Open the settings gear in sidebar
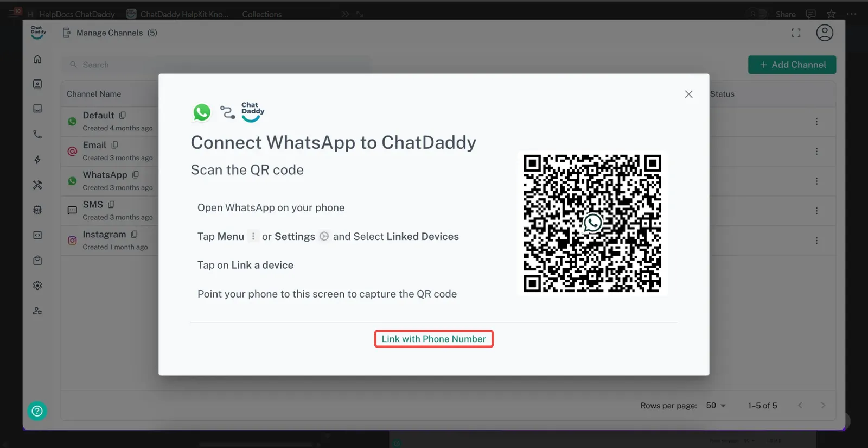This screenshot has width=868, height=448. [x=37, y=286]
